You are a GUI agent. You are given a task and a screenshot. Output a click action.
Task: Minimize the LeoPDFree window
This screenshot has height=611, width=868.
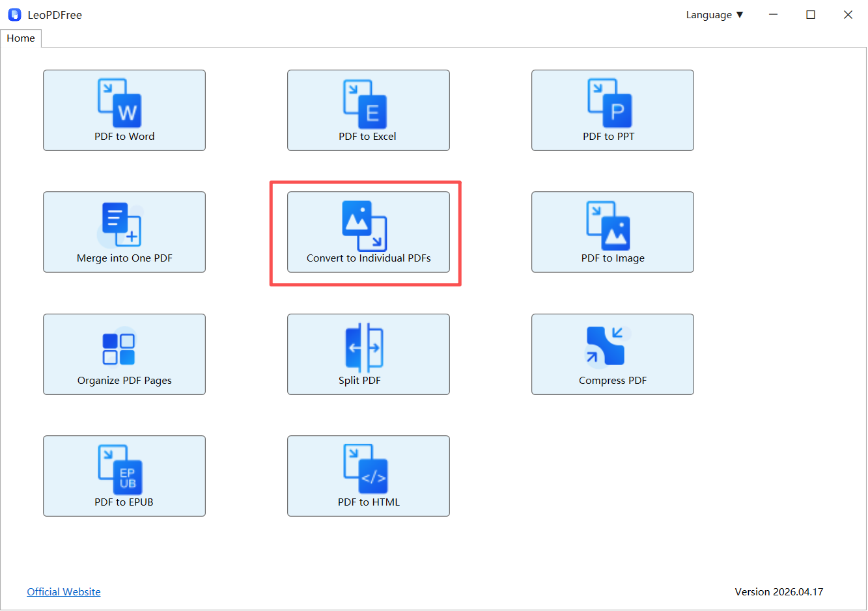773,14
